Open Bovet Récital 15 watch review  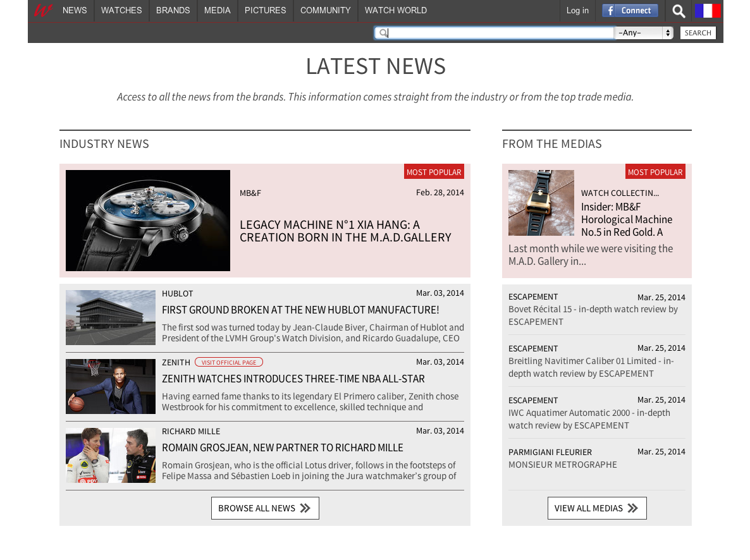pyautogui.click(x=593, y=315)
